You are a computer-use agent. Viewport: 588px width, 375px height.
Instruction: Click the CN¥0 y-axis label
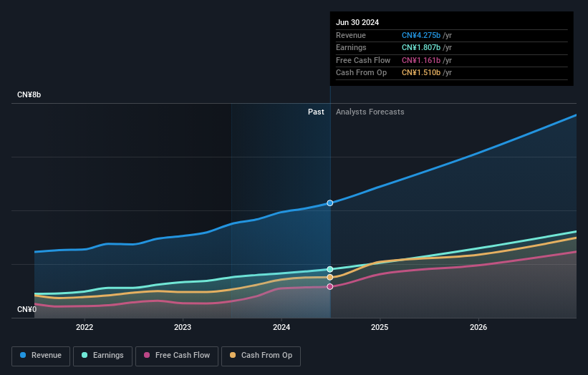tap(26, 309)
